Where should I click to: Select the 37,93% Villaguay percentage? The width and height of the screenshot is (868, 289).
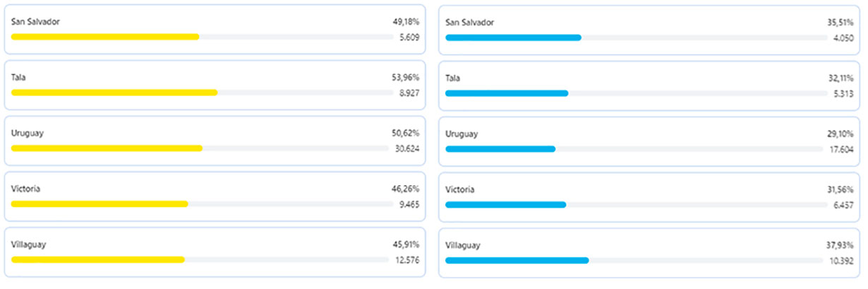[x=840, y=244]
